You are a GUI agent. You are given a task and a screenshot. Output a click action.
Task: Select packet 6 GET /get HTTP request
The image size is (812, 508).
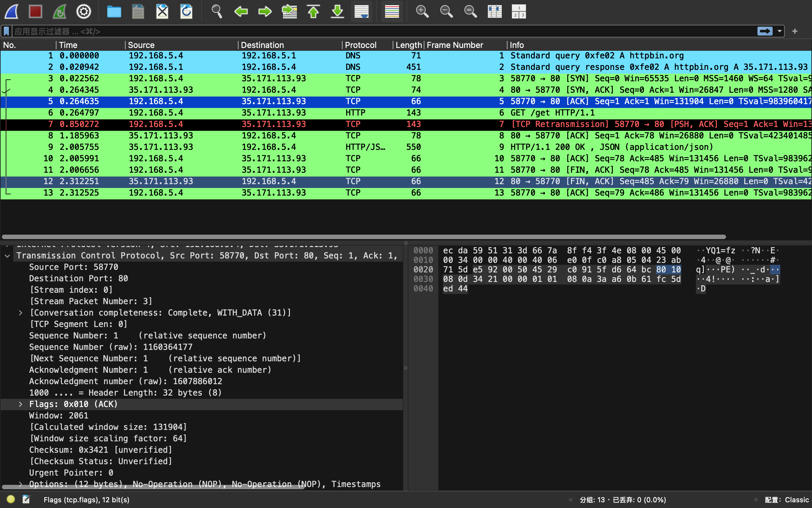click(406, 113)
